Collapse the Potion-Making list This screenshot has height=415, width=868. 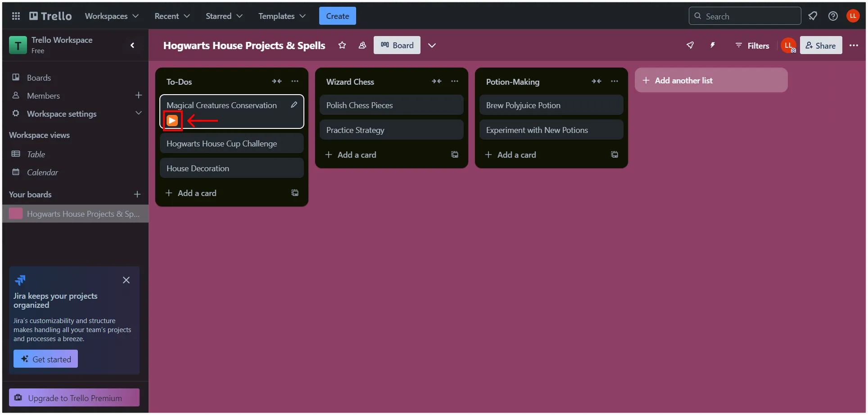click(596, 81)
